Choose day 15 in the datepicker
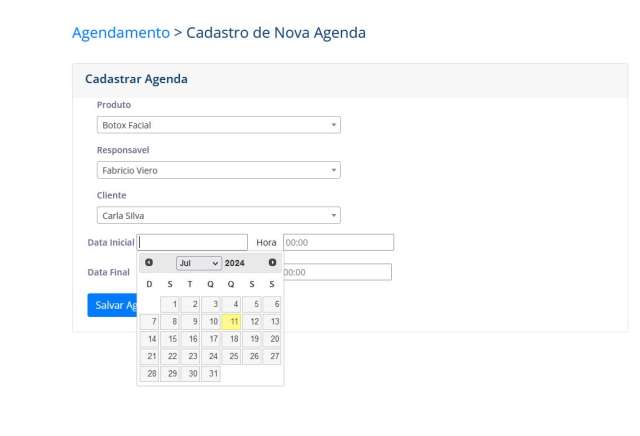The width and height of the screenshot is (640, 436). coord(170,339)
